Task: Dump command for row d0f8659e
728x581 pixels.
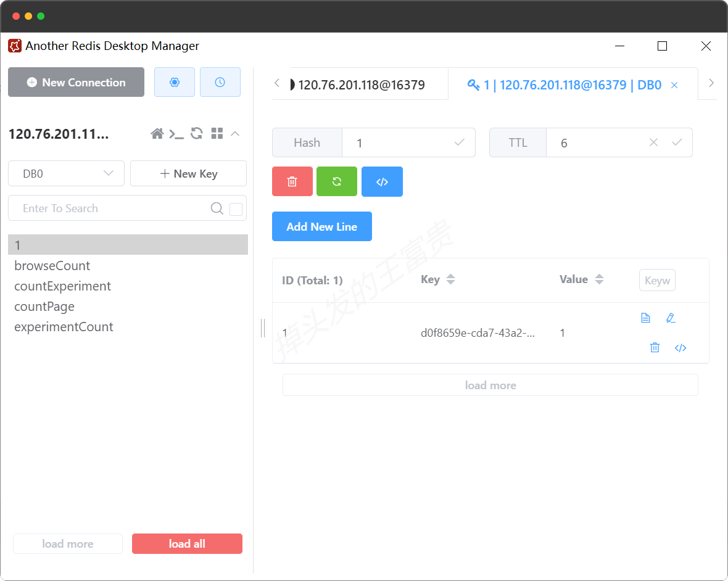Action: 680,348
